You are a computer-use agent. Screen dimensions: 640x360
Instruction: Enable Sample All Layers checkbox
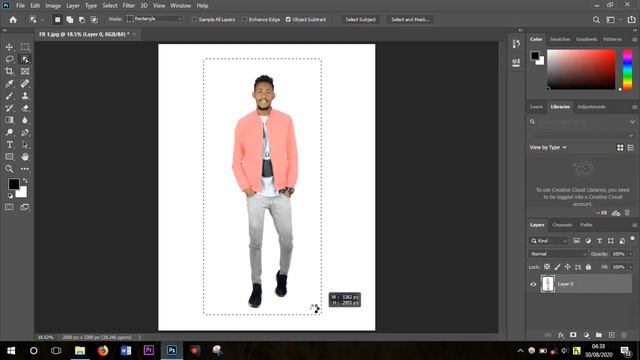[195, 19]
